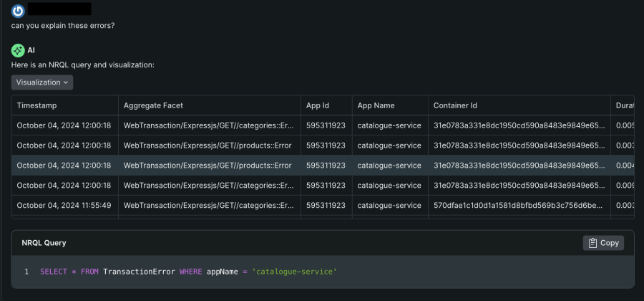The image size is (644, 301).
Task: Click the redacted username beside avatar
Action: pos(60,9)
